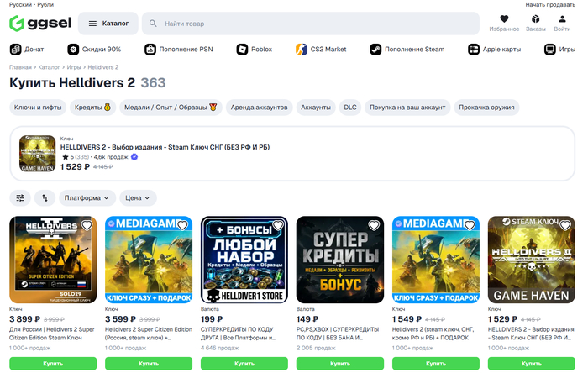Open the Super Citizen Edition SOLO29 thumbnail
Viewport: 588px width, 373px height.
[53, 260]
